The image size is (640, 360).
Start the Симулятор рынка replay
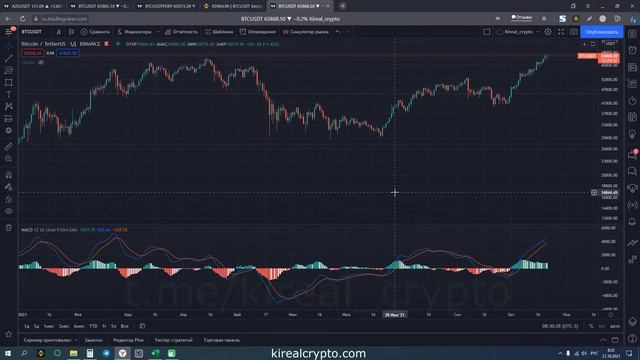coord(306,31)
